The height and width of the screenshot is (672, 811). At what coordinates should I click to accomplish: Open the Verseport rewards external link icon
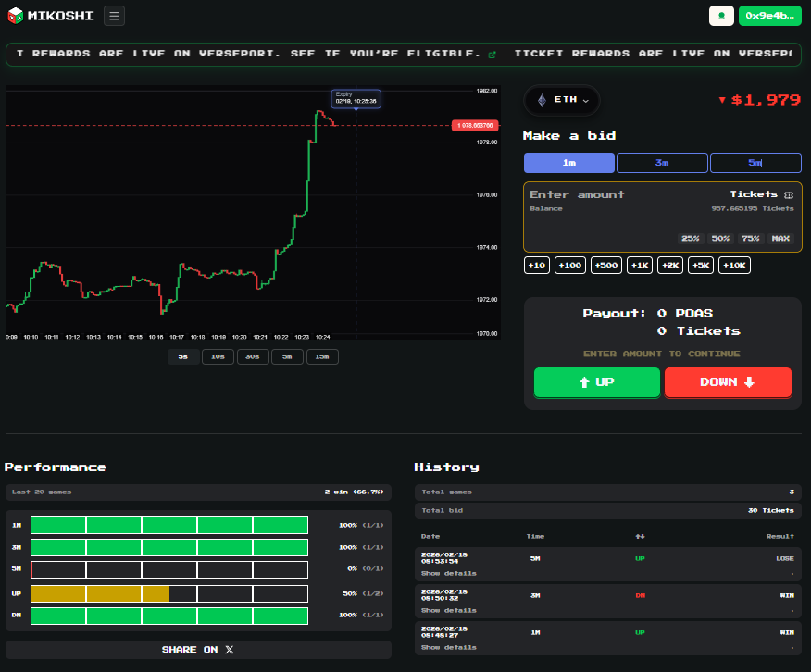pos(492,55)
